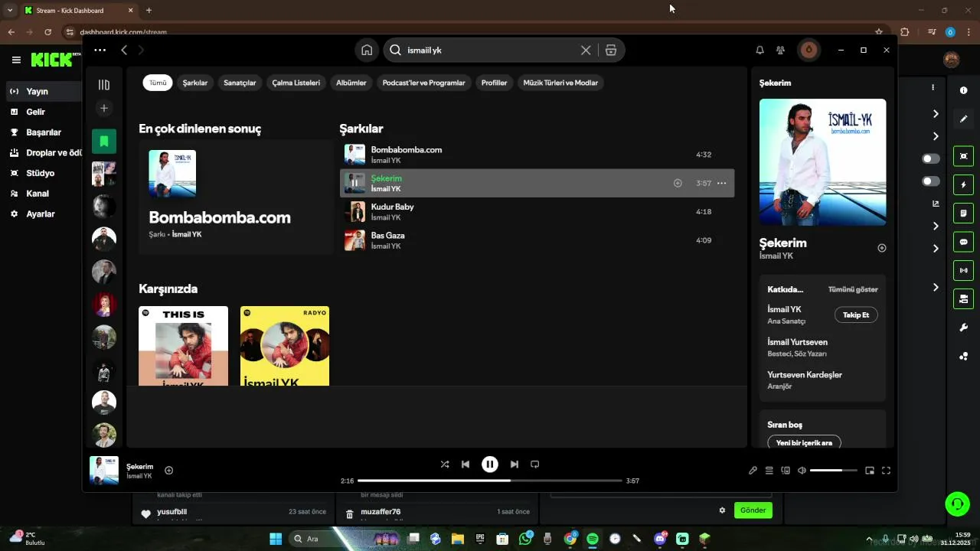Select Müzik Türleri ve Modlar filter
980x551 pixels.
(x=560, y=83)
